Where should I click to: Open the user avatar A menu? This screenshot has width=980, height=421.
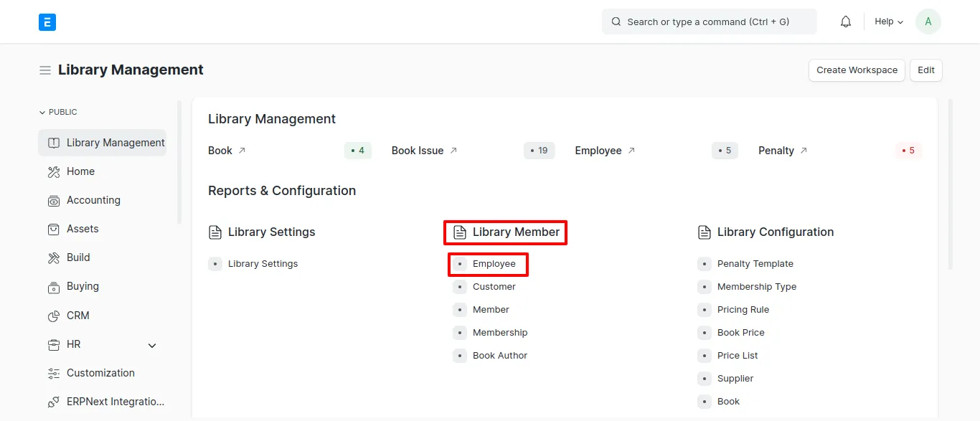click(x=928, y=22)
